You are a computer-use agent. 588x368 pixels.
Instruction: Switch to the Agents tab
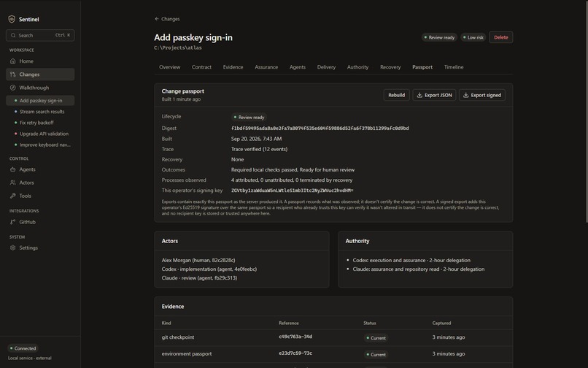coord(298,67)
